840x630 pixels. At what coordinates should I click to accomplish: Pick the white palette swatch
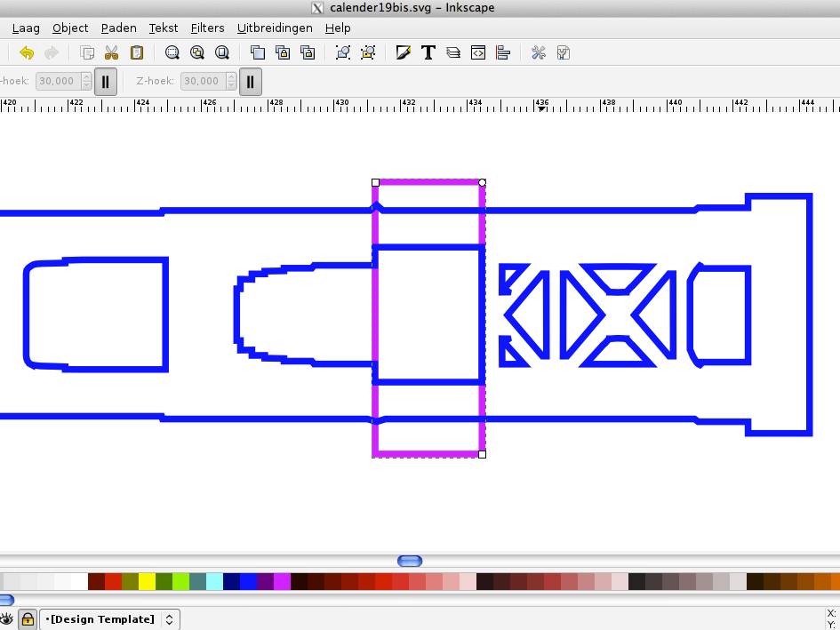(79, 582)
